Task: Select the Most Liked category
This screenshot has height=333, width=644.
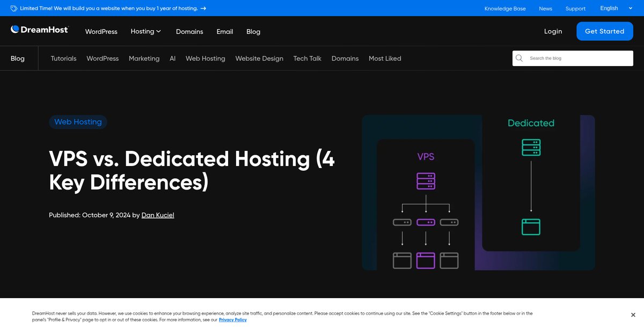Action: coord(385,59)
